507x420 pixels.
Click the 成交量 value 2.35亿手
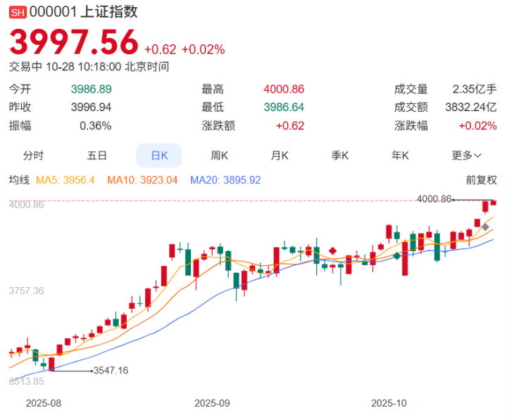475,89
